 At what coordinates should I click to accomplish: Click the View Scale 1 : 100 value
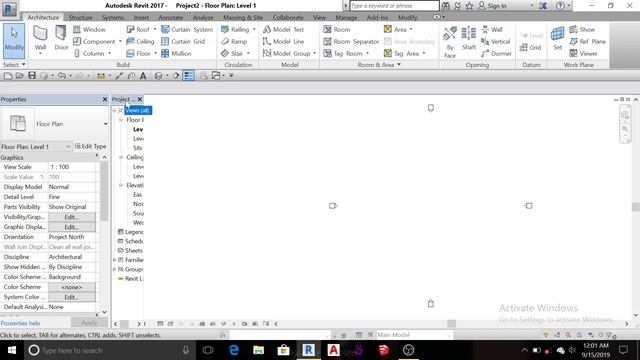pos(72,167)
